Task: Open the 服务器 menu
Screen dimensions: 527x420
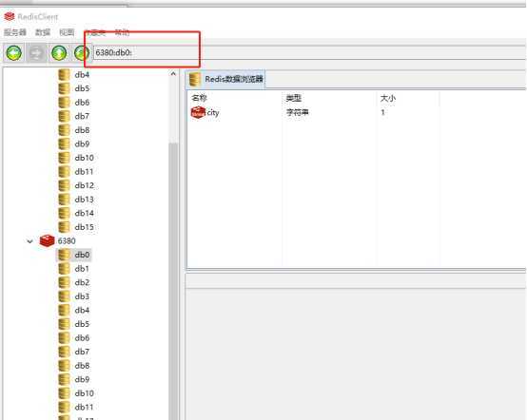Action: 15,32
